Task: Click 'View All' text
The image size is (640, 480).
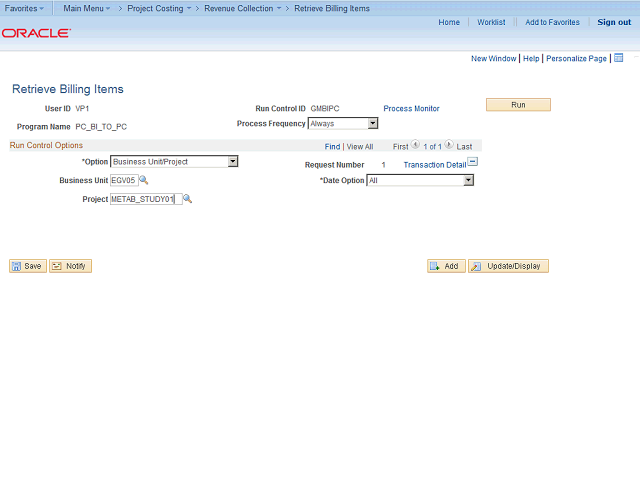Action: click(x=360, y=147)
